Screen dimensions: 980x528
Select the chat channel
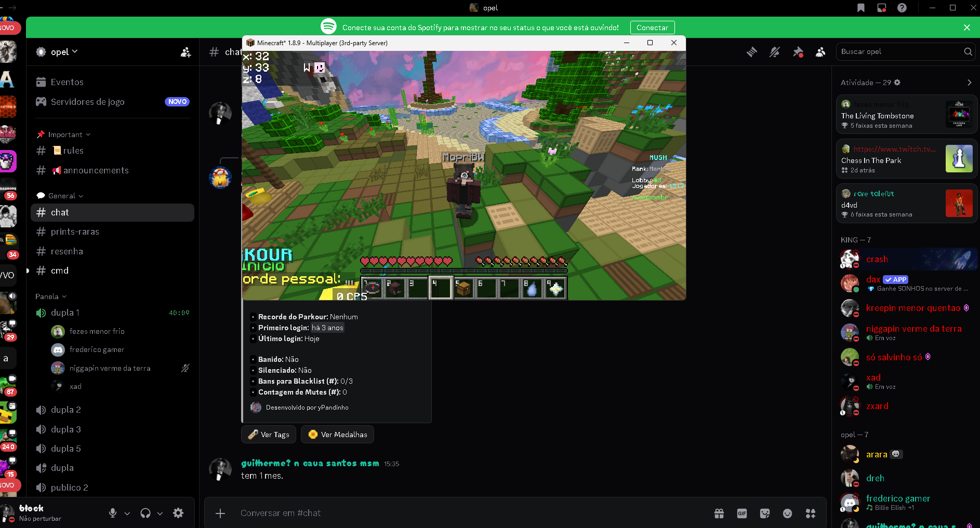point(112,212)
